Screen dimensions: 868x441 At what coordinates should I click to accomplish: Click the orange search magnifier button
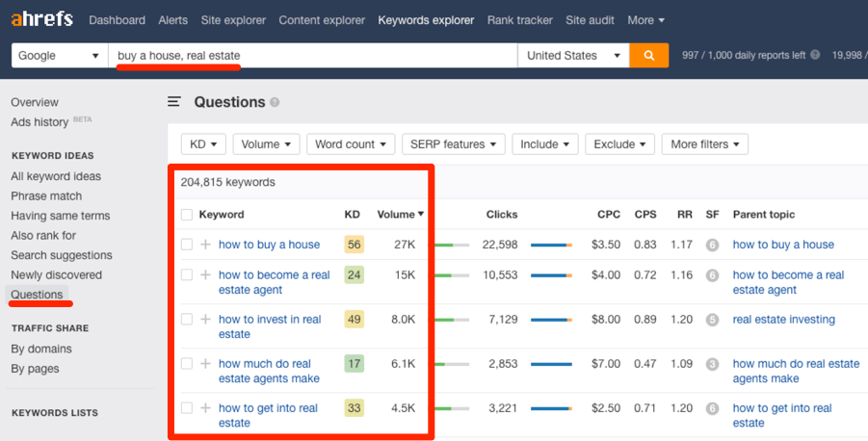coord(648,55)
